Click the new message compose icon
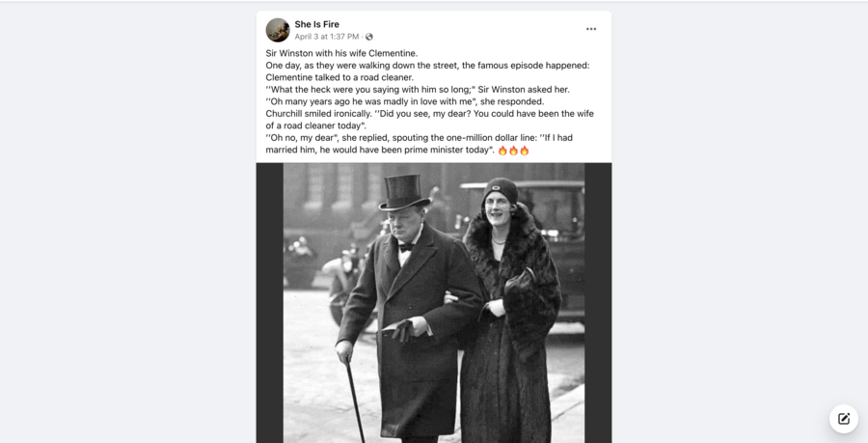The height and width of the screenshot is (443, 868). point(844,419)
